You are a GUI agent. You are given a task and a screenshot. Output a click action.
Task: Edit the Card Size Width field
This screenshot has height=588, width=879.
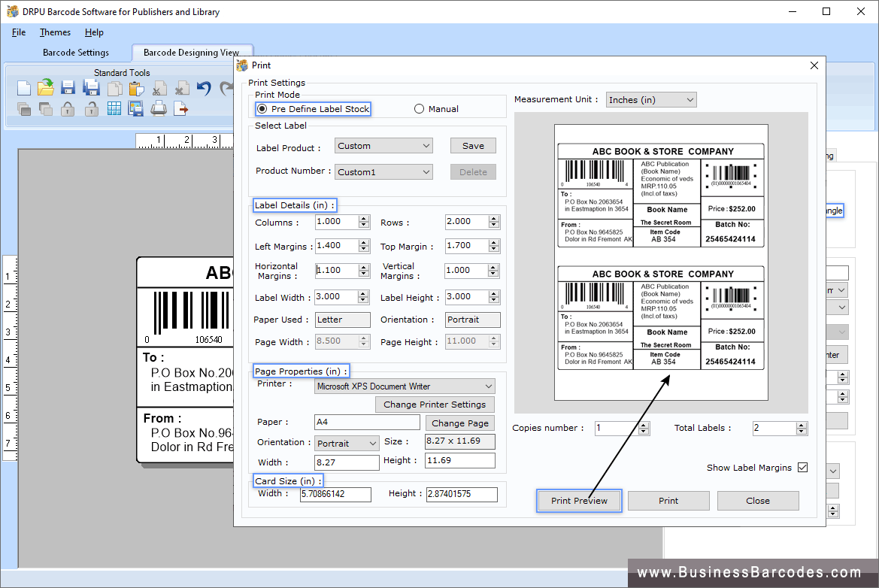pos(335,495)
